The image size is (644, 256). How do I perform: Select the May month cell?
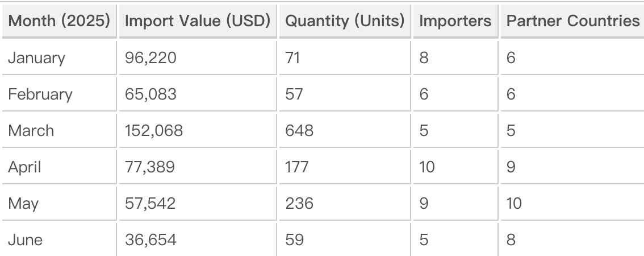(23, 203)
